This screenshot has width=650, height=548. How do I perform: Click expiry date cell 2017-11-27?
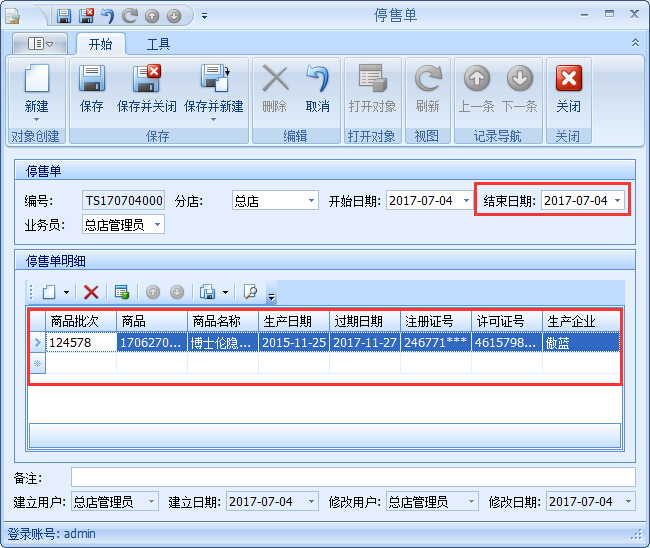[365, 342]
